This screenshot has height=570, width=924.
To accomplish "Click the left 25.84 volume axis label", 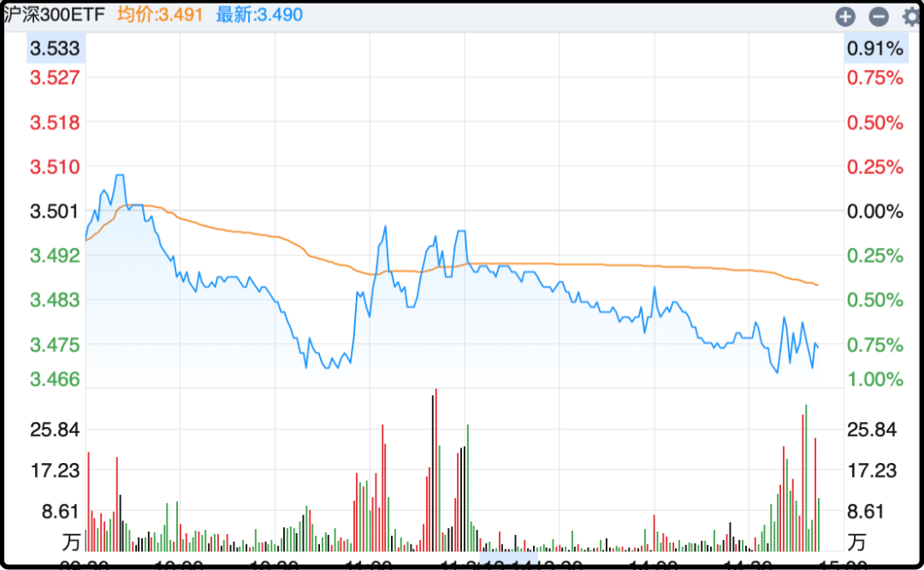I will [55, 430].
